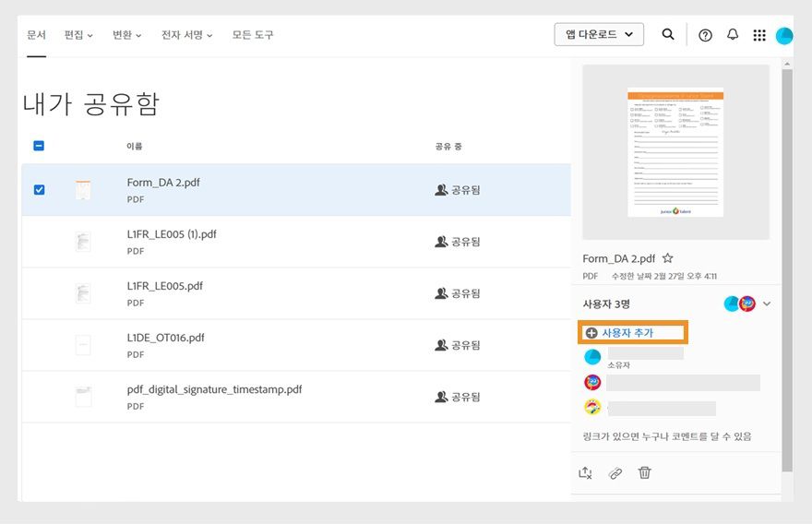This screenshot has width=812, height=524.
Task: Click 사용자 추가 link
Action: point(627,333)
